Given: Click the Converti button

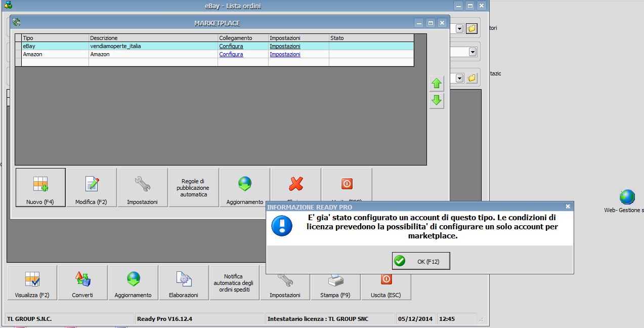Looking at the screenshot, I should (82, 282).
